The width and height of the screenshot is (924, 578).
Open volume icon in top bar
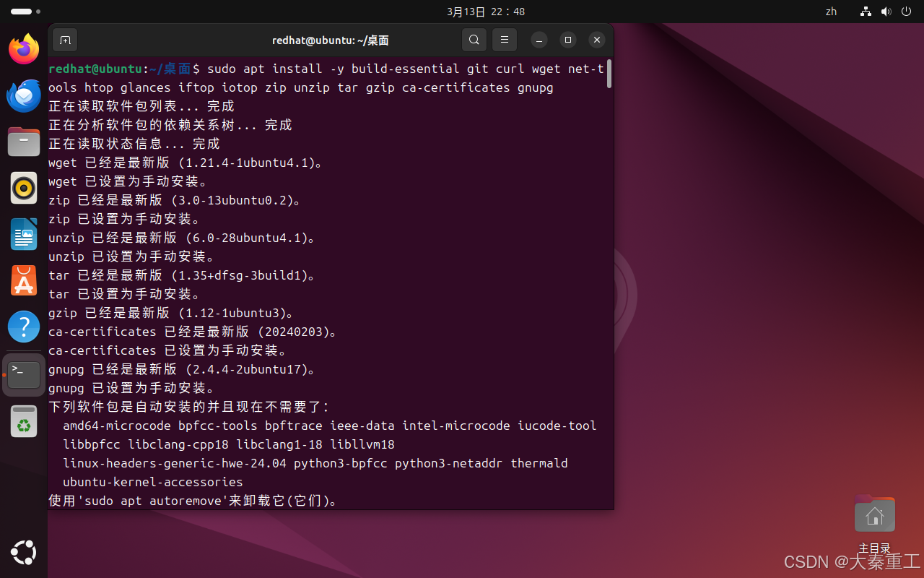(886, 12)
